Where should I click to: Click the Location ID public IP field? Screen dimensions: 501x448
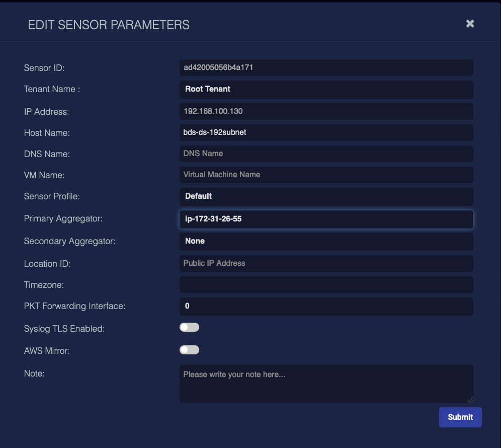[x=326, y=263]
